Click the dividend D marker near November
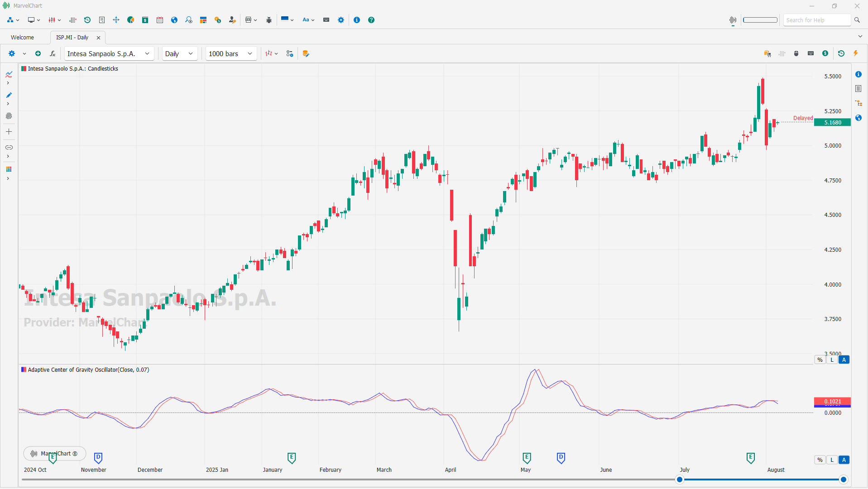 click(98, 458)
